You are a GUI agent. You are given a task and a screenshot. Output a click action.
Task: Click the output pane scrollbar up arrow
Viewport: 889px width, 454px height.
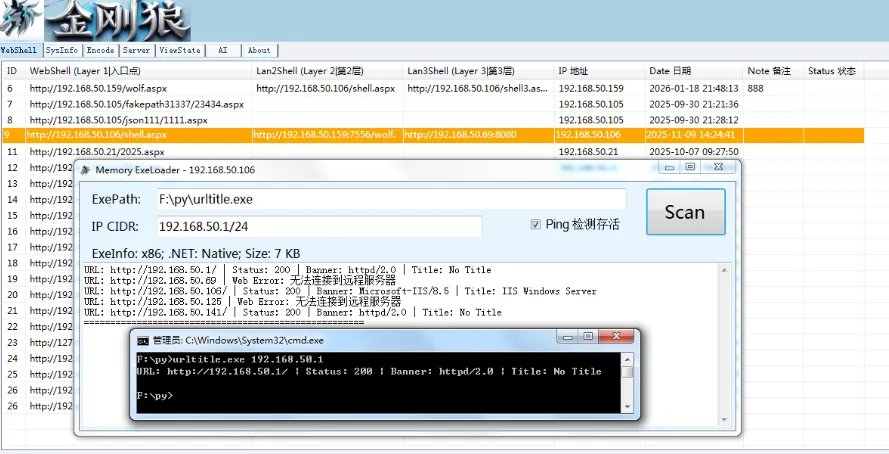point(724,270)
